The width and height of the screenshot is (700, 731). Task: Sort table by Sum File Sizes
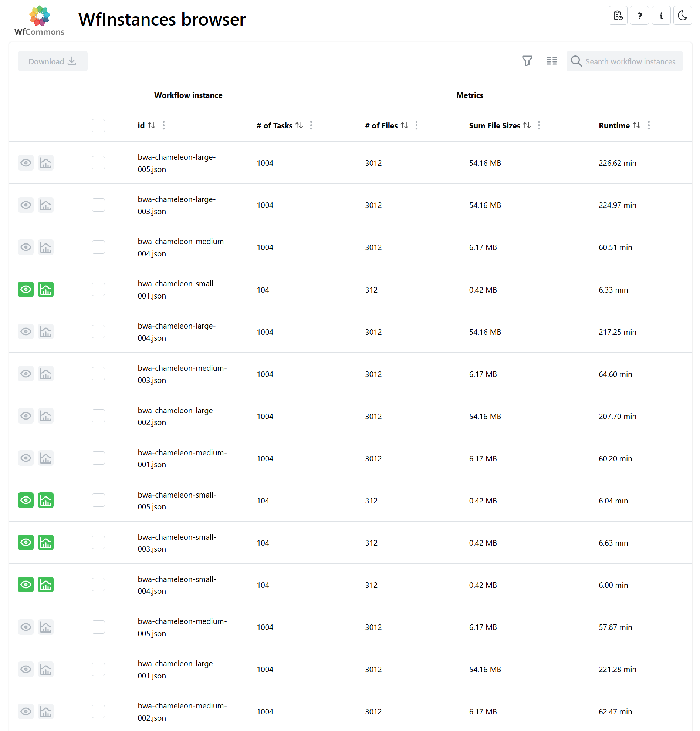(526, 125)
